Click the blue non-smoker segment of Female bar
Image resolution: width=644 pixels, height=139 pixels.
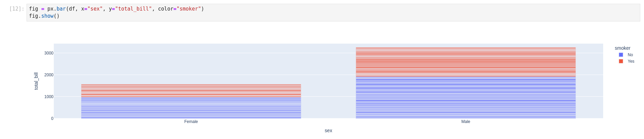[191, 108]
